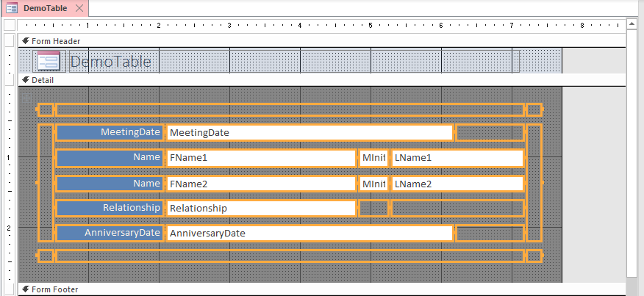Screen dimensions: 644x296
Task: Select the LName2 text box
Action: tap(457, 184)
